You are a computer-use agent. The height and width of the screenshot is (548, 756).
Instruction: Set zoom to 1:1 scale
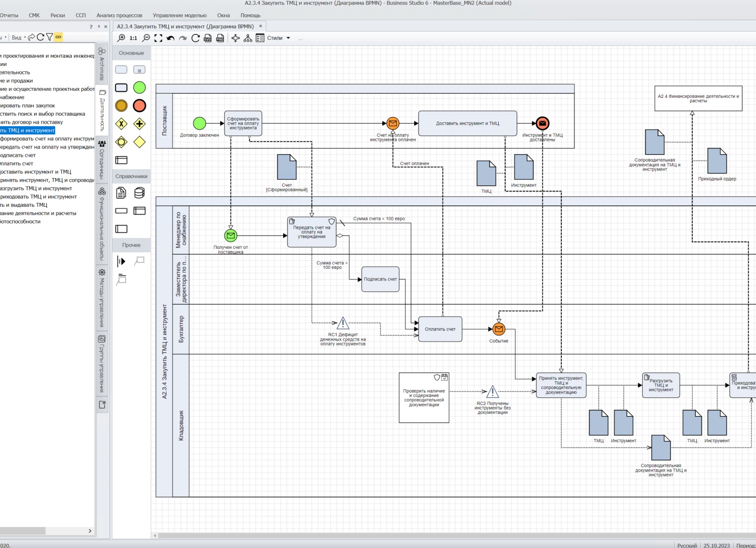[133, 38]
